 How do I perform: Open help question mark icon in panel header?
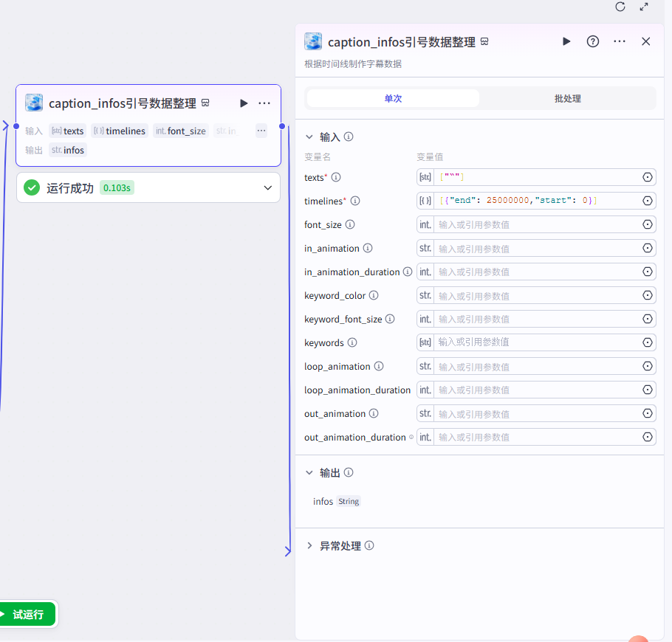tap(592, 41)
